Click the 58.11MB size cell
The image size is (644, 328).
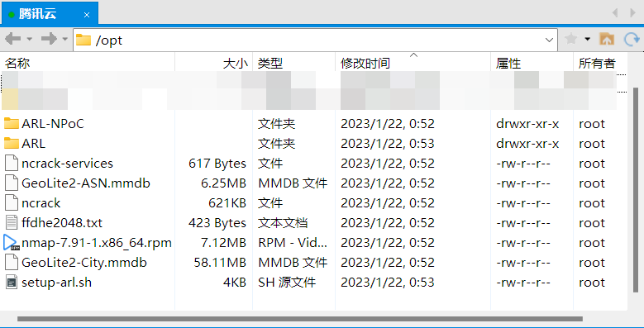coord(220,263)
